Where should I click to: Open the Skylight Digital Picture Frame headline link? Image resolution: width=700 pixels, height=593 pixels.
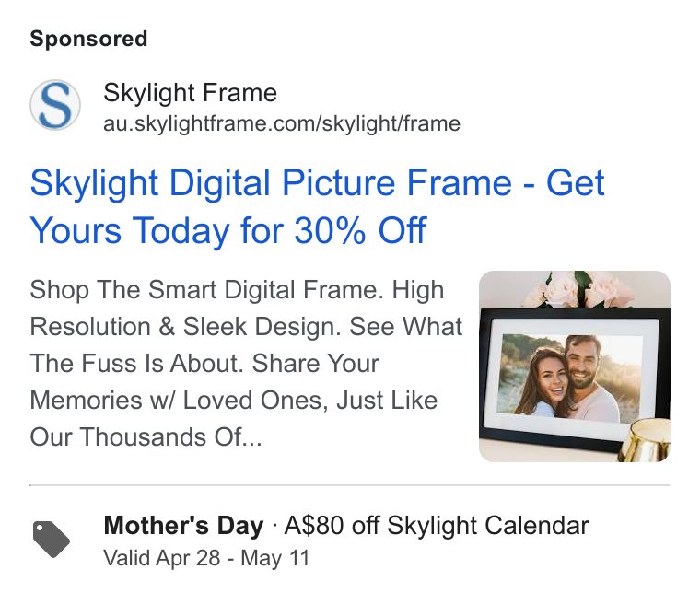click(317, 206)
